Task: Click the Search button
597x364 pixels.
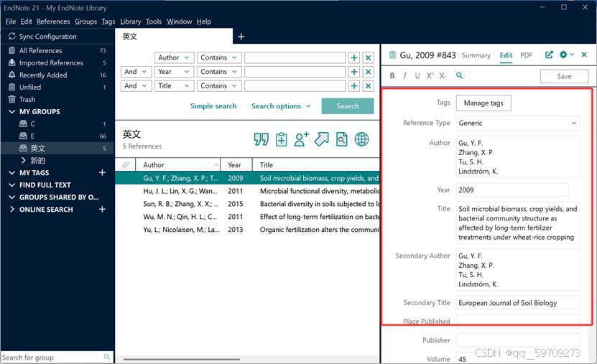Action: pos(348,106)
